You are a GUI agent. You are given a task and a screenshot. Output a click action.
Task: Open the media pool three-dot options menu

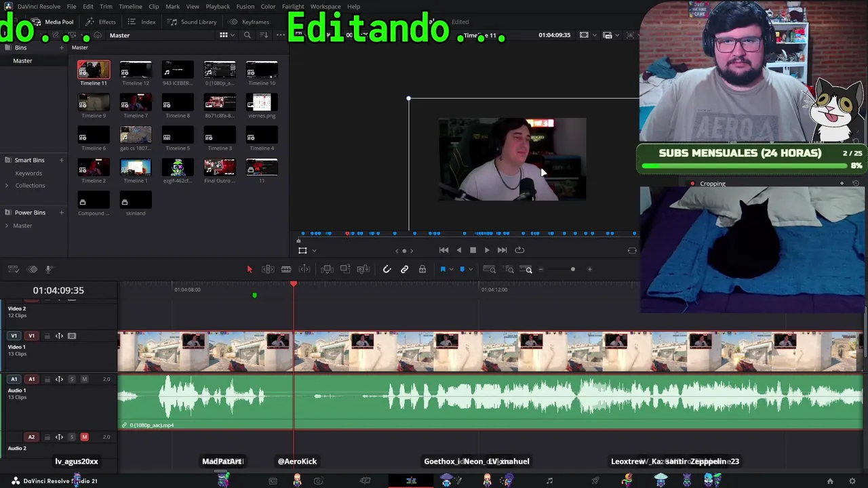click(279, 35)
